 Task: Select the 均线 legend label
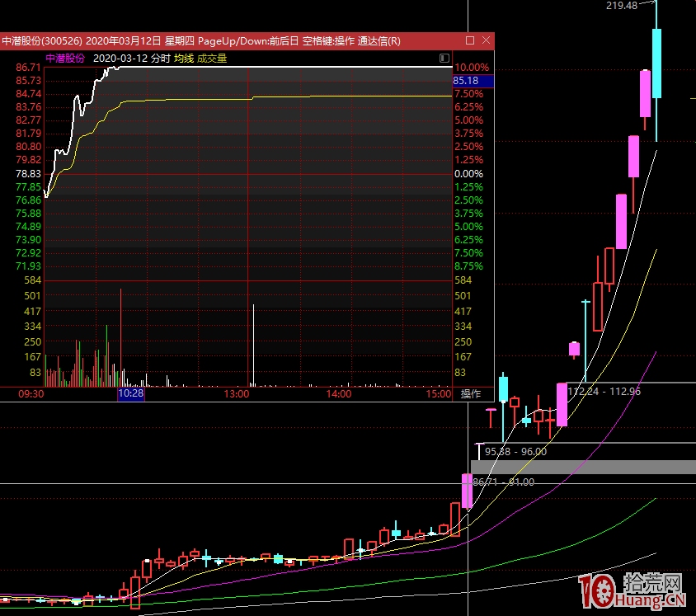click(x=183, y=59)
